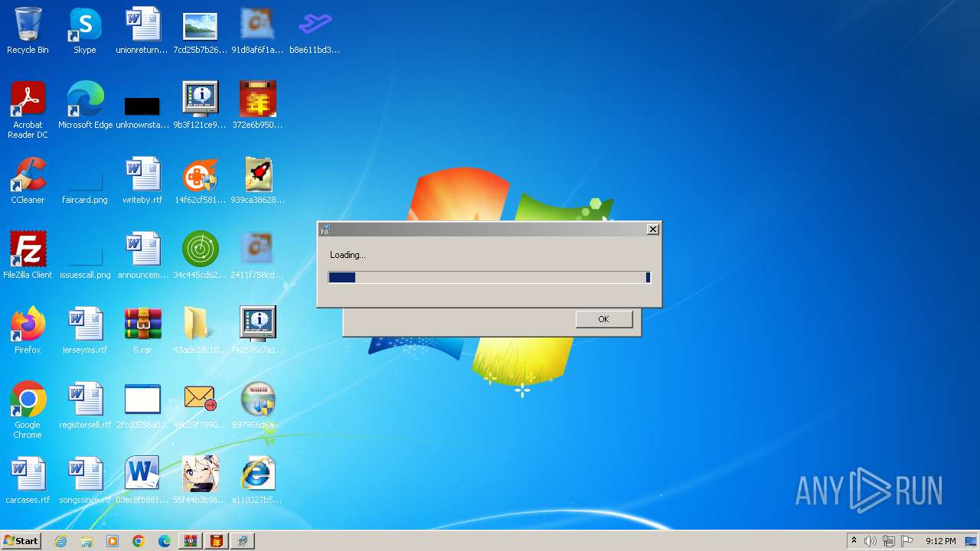Select the 2fcd0558a0 window icon file

[142, 406]
